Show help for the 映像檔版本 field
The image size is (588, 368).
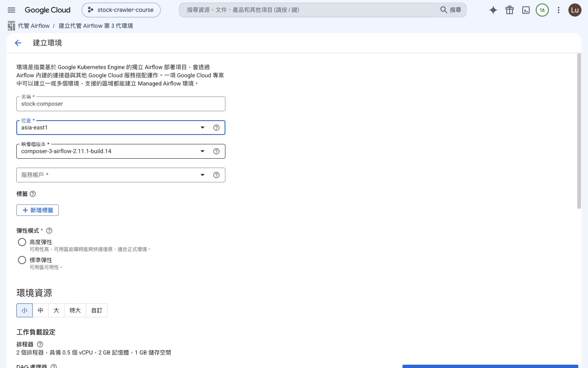tap(216, 151)
